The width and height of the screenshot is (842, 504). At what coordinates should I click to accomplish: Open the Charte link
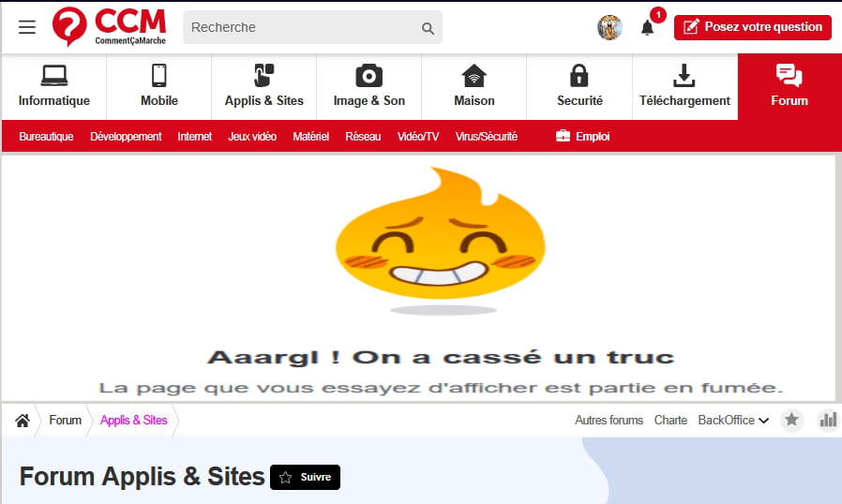670,420
